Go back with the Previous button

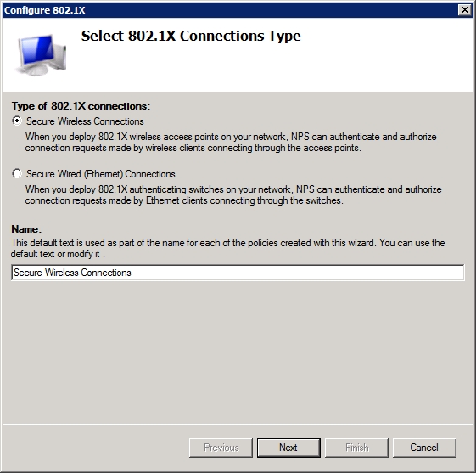point(221,448)
